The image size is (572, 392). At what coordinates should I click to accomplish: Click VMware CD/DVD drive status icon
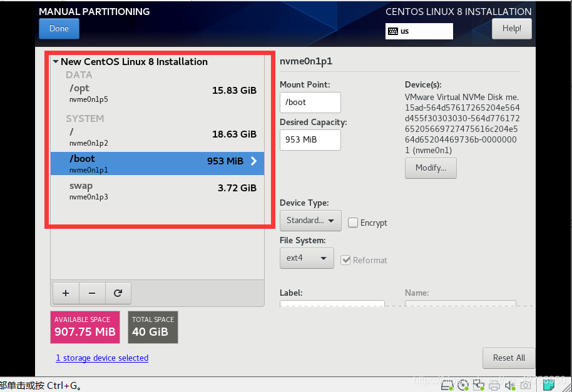tap(463, 385)
